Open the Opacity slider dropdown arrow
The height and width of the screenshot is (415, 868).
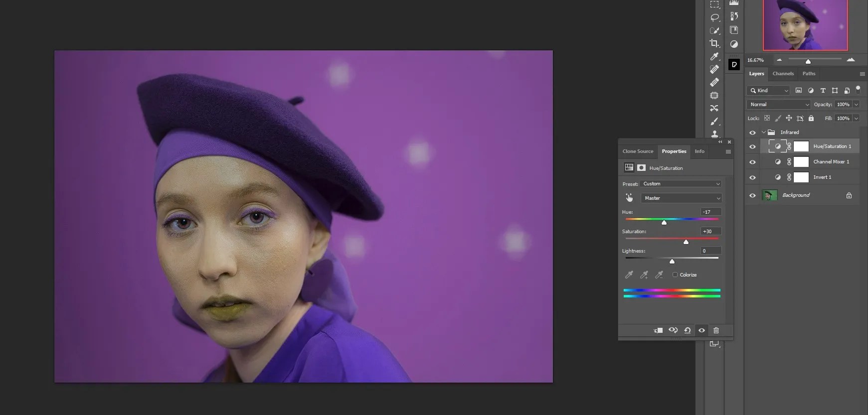click(x=856, y=104)
